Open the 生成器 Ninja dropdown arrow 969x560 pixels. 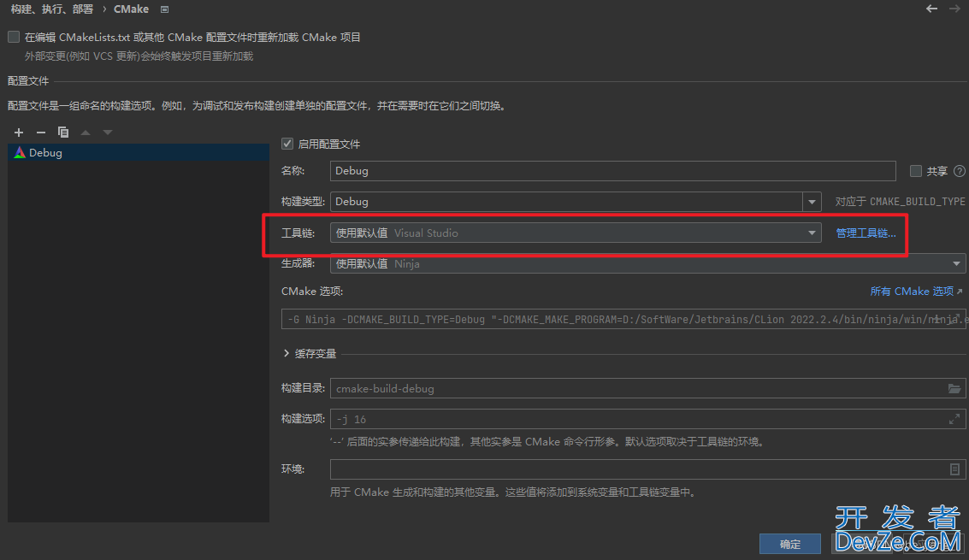click(x=956, y=264)
